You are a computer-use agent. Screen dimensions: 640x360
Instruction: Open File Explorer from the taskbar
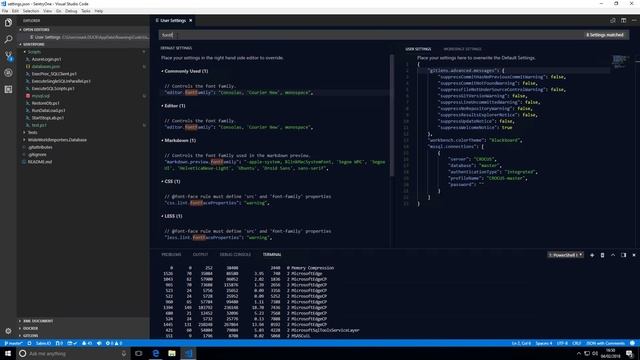172,353
